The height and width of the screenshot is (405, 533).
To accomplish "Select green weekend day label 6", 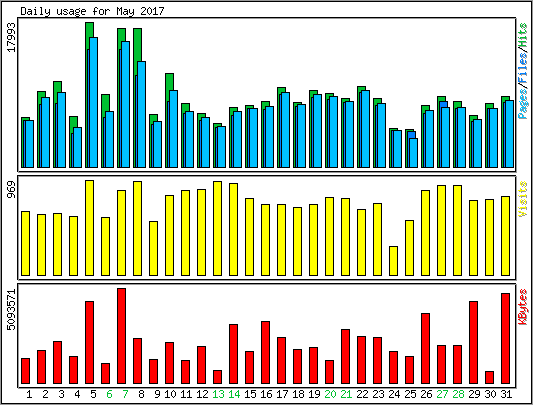I will click(109, 394).
